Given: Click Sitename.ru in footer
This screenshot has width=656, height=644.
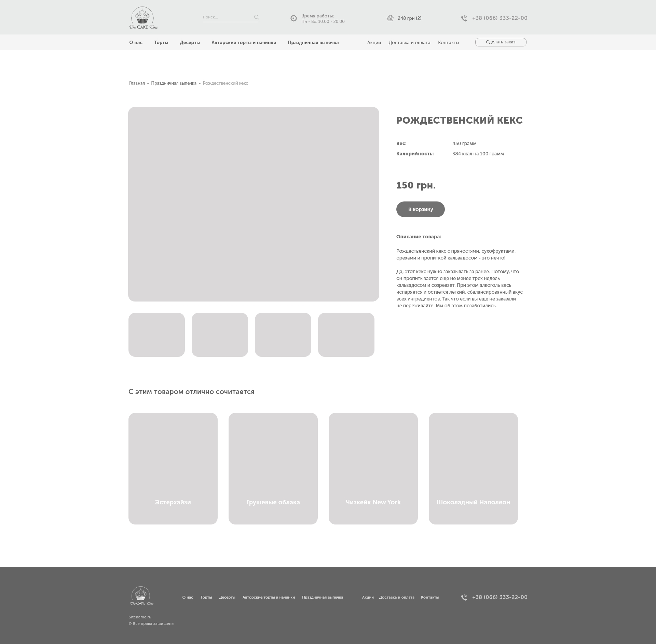Looking at the screenshot, I should coord(140,617).
